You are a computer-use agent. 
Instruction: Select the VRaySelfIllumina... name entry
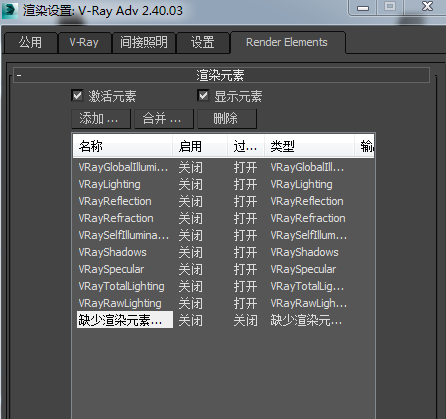pyautogui.click(x=124, y=235)
